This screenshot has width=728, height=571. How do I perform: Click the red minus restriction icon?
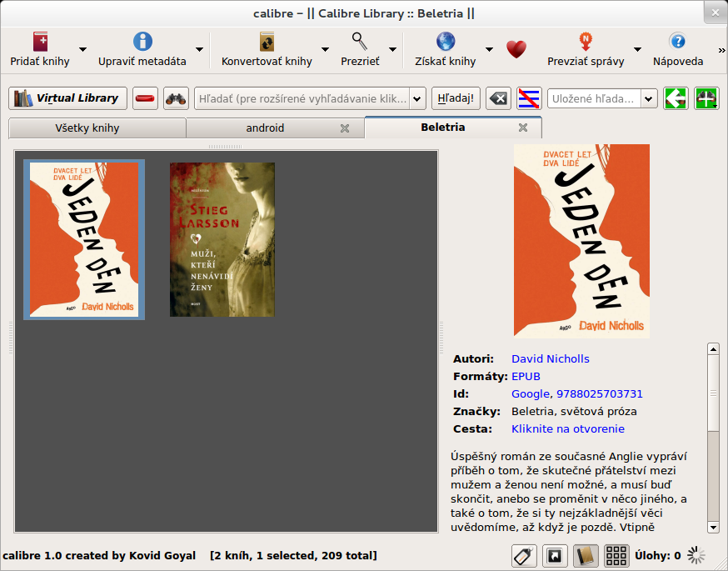[x=145, y=98]
